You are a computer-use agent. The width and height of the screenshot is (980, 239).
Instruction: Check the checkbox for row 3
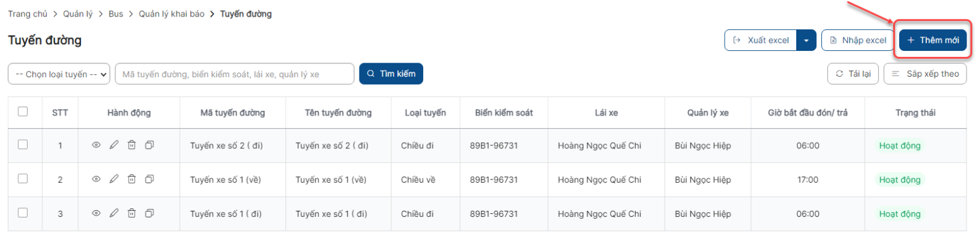pos(23,213)
